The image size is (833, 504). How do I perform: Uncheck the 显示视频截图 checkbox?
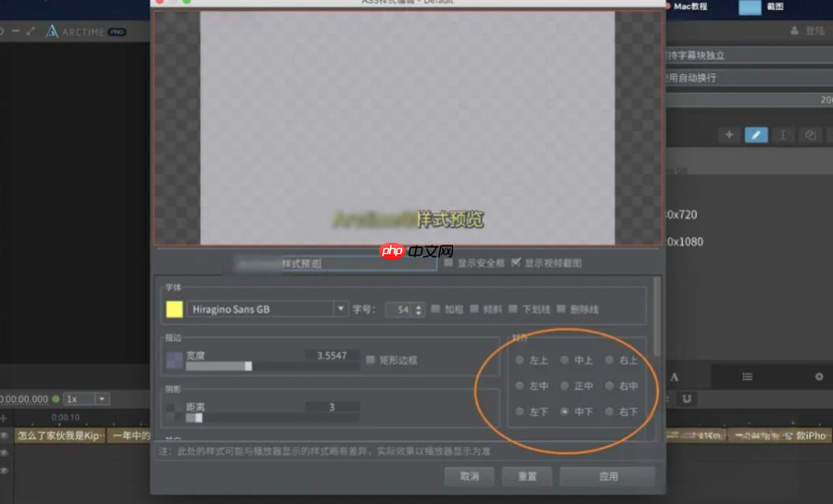515,262
